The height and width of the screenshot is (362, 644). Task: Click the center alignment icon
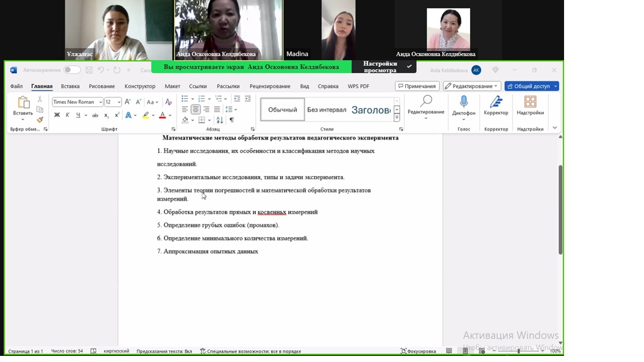pyautogui.click(x=196, y=109)
